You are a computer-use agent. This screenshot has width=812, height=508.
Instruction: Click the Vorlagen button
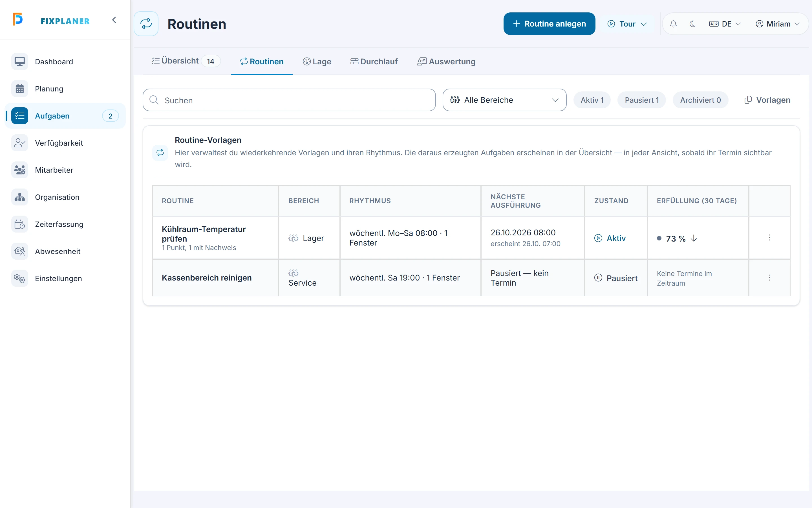coord(767,100)
